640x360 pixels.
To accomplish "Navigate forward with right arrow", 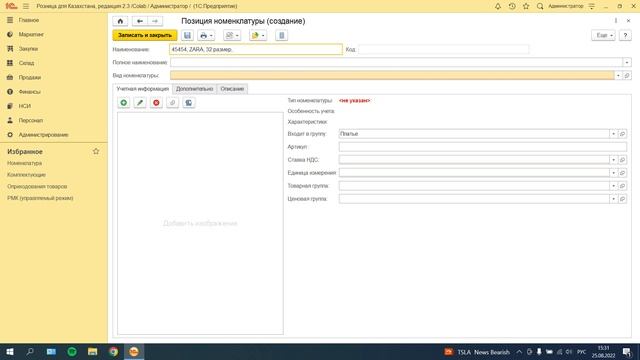I will coord(155,21).
